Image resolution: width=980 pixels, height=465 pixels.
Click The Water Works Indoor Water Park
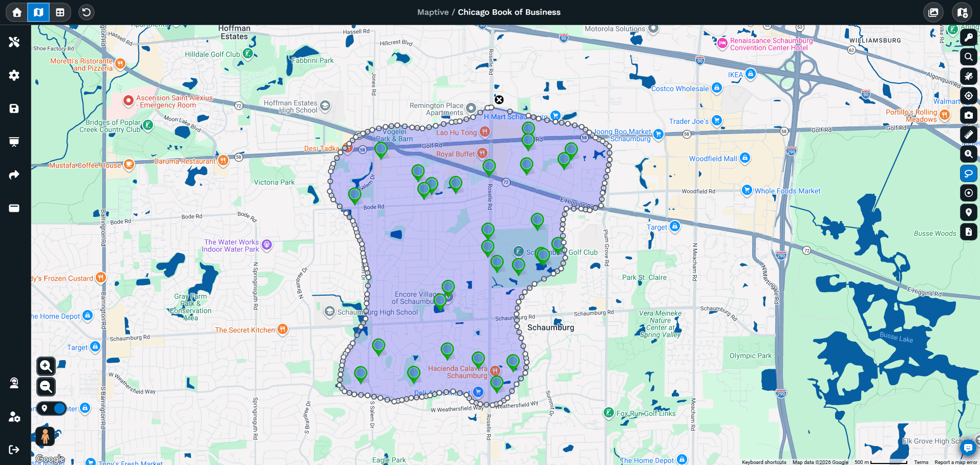(x=230, y=246)
